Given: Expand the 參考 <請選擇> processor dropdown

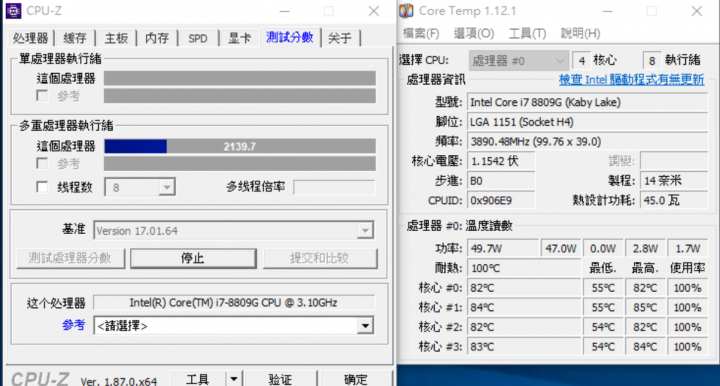Looking at the screenshot, I should point(365,326).
